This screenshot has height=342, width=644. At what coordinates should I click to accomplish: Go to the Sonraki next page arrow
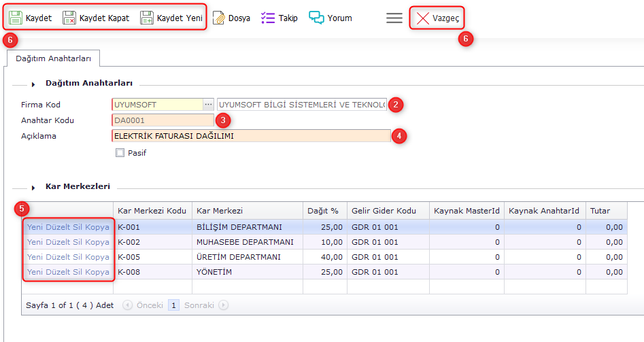tap(224, 305)
